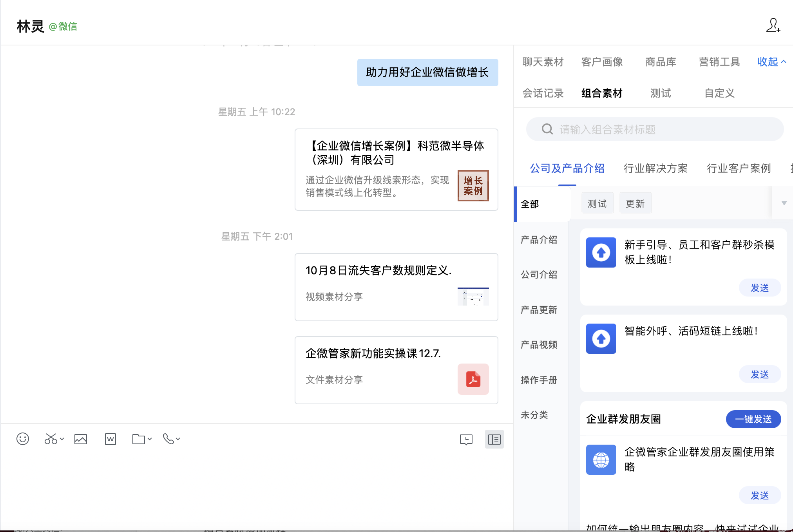
Task: Add a member with the top-right person icon
Action: pyautogui.click(x=773, y=25)
